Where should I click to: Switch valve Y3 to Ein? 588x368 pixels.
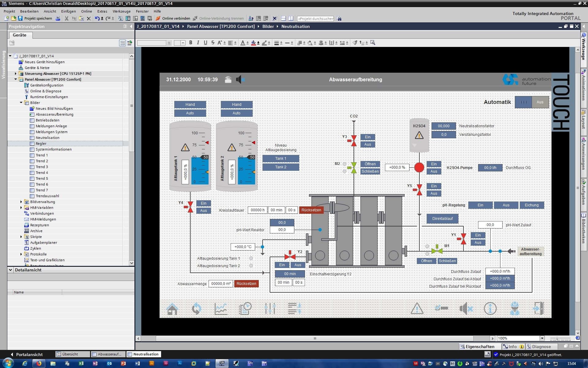tap(368, 137)
